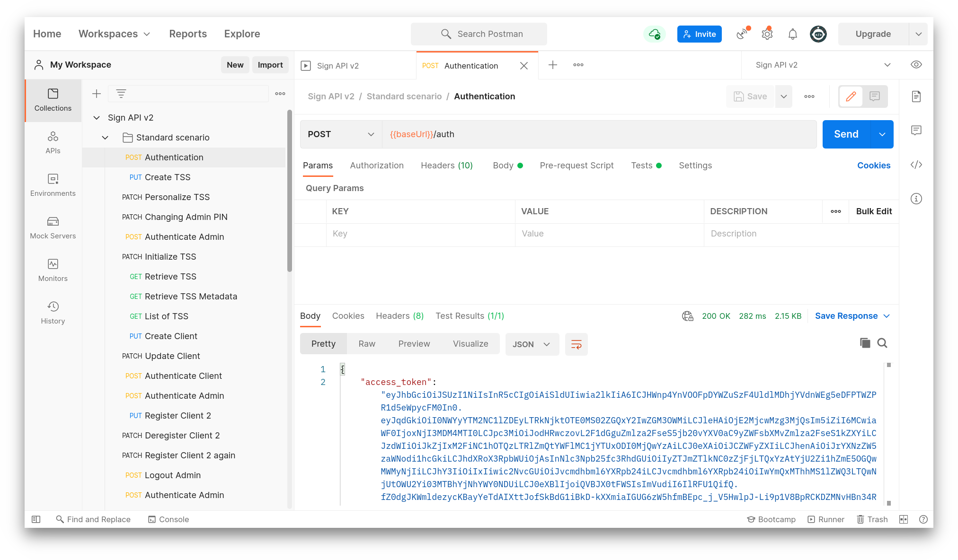Open the Test Results tab
958x560 pixels.
(x=470, y=316)
